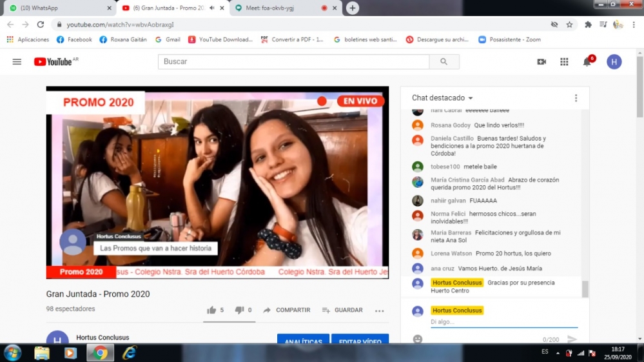Open the taskbar clock 18:17
The image size is (644, 362).
pos(618,353)
